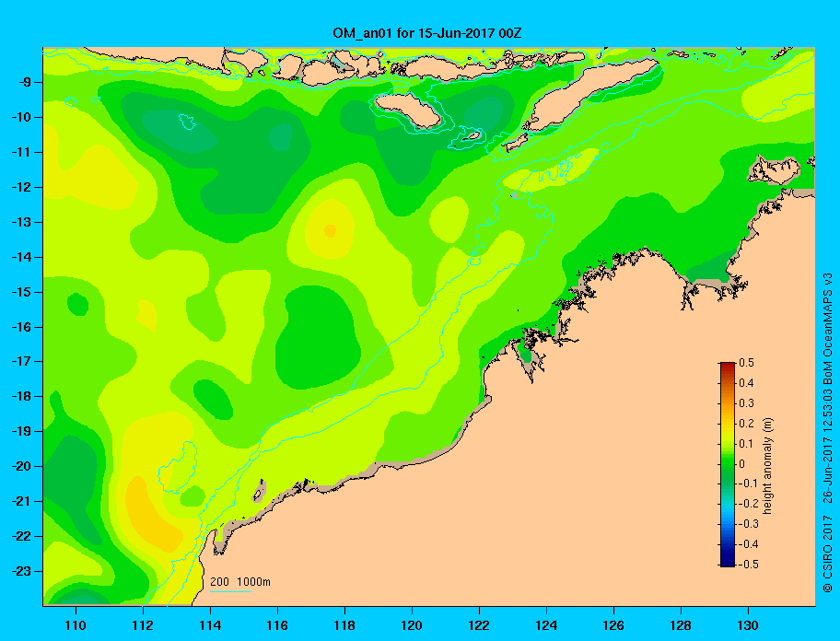This screenshot has height=641, width=840.
Task: Click the "-14" latitude axis label
Action: tap(21, 257)
